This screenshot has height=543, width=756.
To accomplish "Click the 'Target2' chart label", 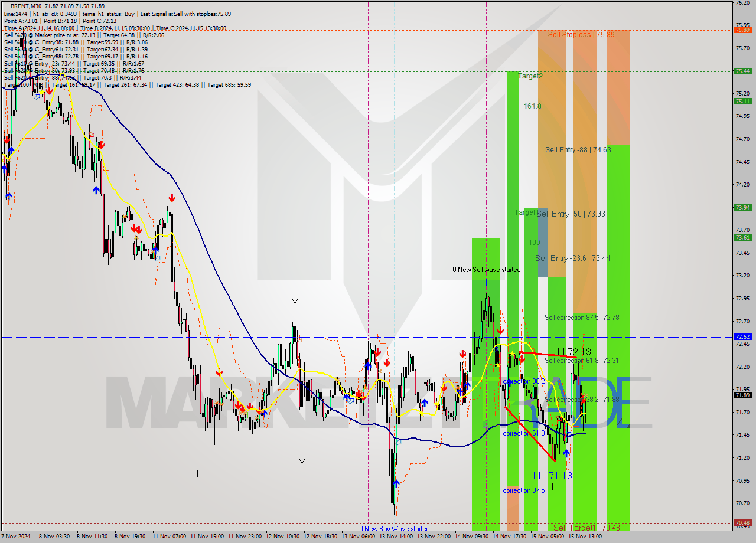I will pyautogui.click(x=530, y=76).
